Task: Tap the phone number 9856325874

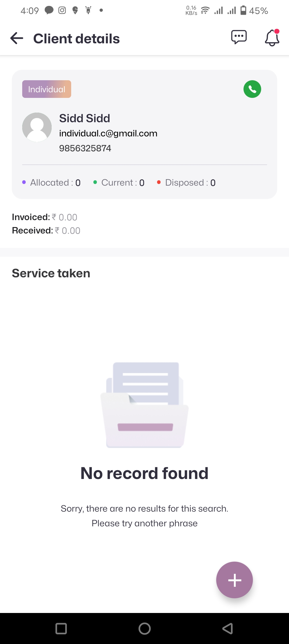Action: (x=85, y=148)
